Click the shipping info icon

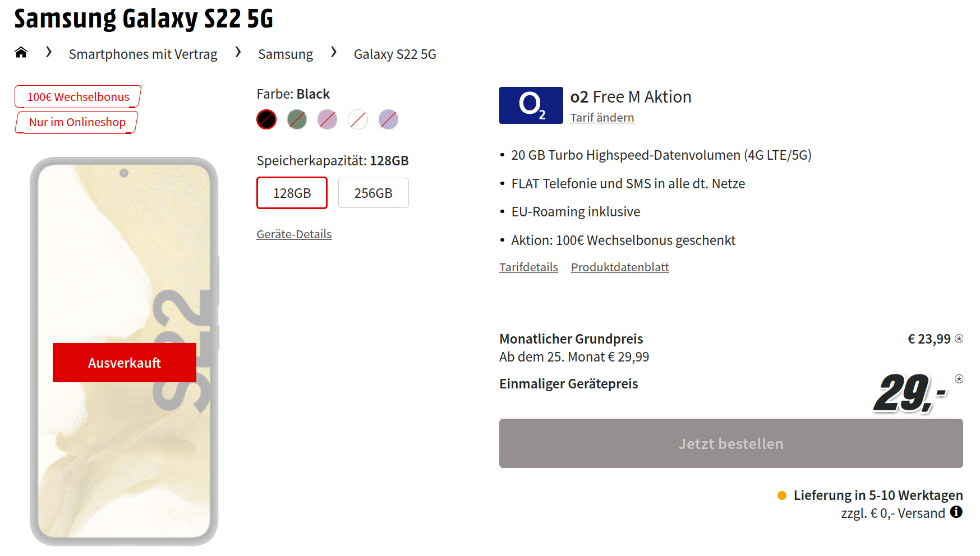pos(956,512)
